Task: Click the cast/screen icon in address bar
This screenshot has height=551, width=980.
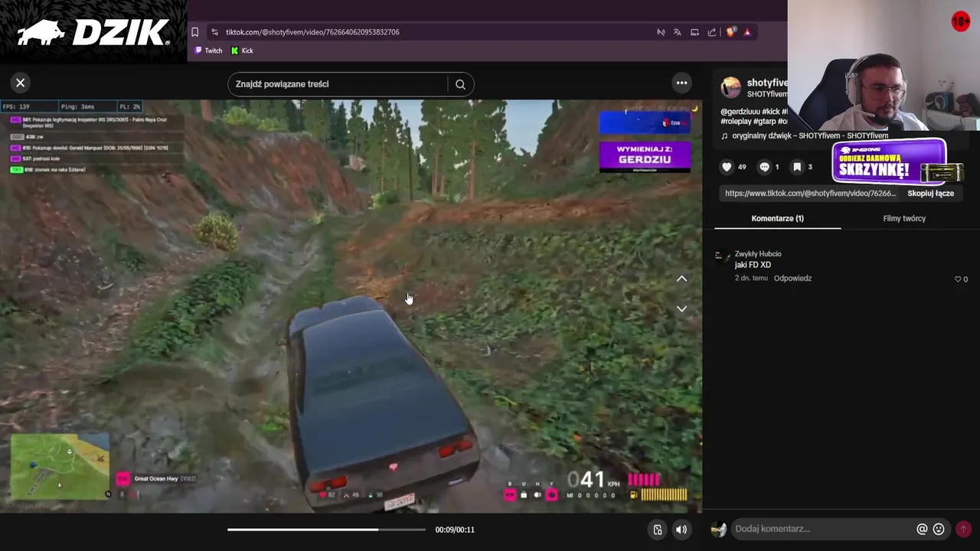Action: (x=694, y=32)
